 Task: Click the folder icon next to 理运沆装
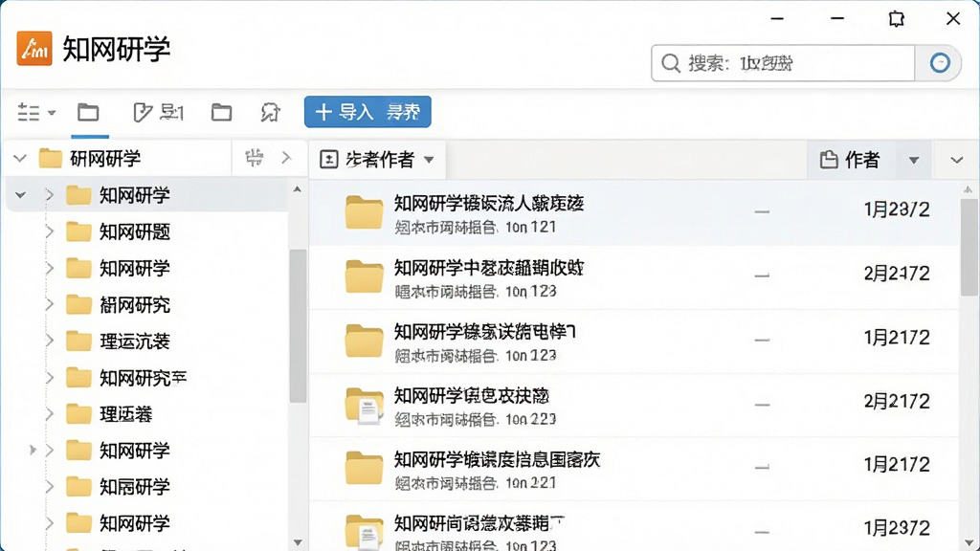78,342
